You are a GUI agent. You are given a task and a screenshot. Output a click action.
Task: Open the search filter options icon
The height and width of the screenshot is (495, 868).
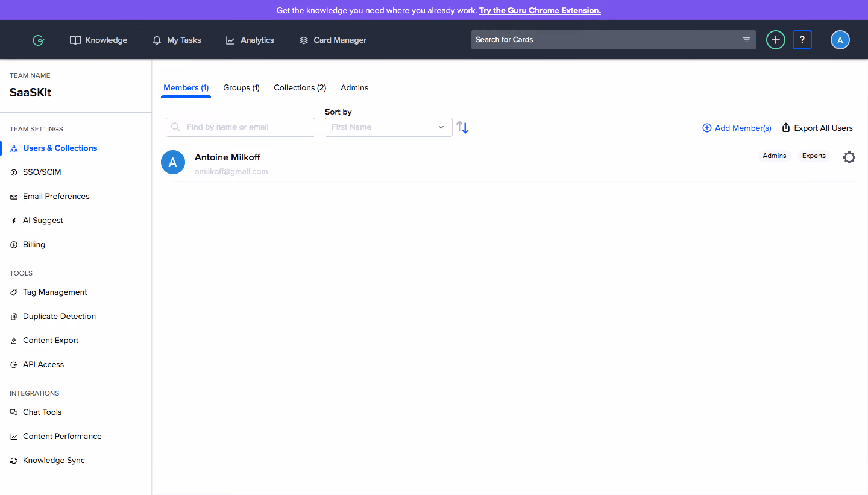747,40
